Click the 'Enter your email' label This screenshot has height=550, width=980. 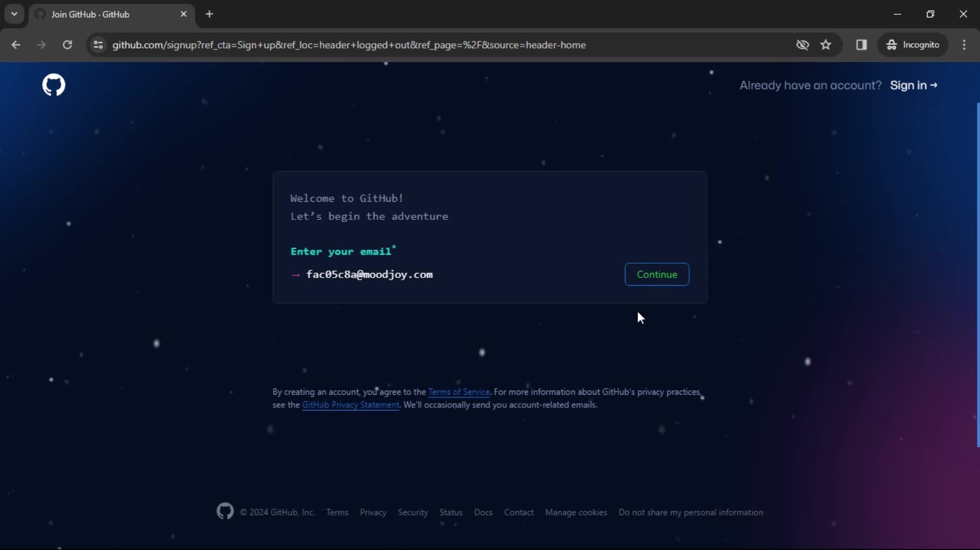click(x=342, y=251)
